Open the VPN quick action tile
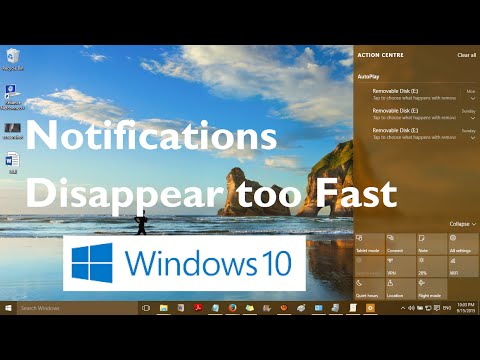Image resolution: width=480 pixels, height=360 pixels. pos(400,266)
